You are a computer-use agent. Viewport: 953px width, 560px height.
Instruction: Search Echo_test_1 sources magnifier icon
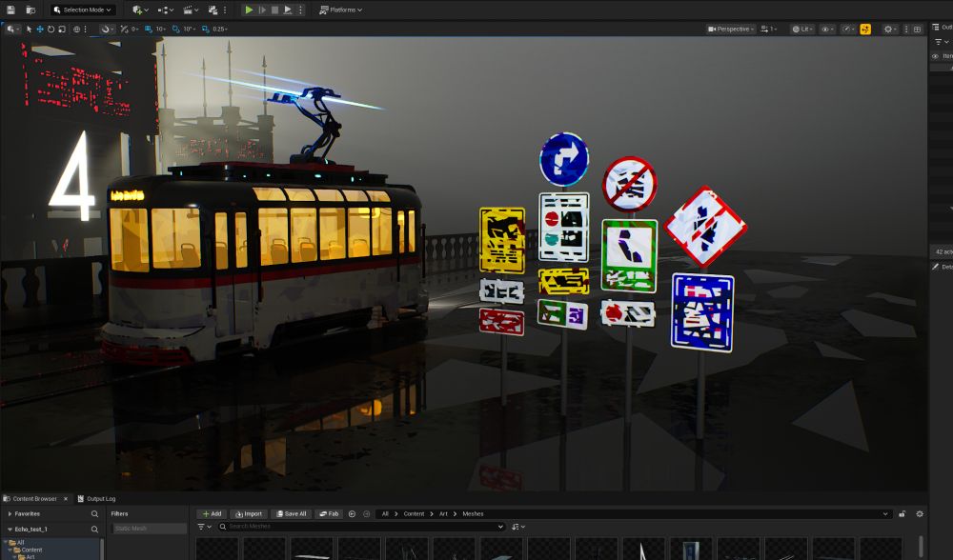94,529
